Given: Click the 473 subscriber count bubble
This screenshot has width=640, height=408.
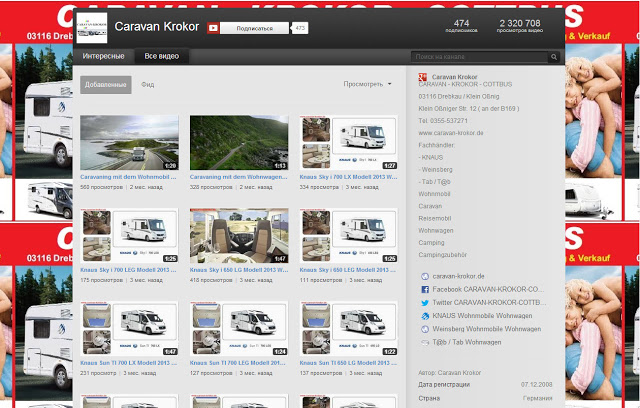Looking at the screenshot, I should click(x=300, y=28).
